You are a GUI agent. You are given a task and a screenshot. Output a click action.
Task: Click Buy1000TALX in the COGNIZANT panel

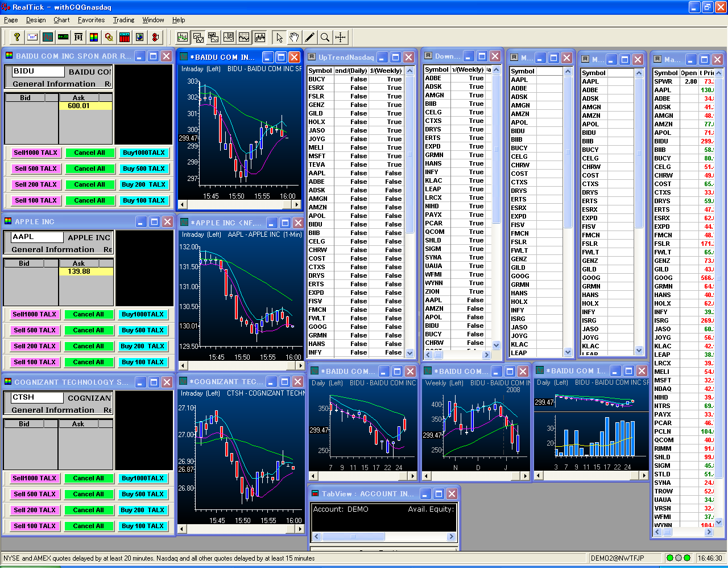coord(142,478)
